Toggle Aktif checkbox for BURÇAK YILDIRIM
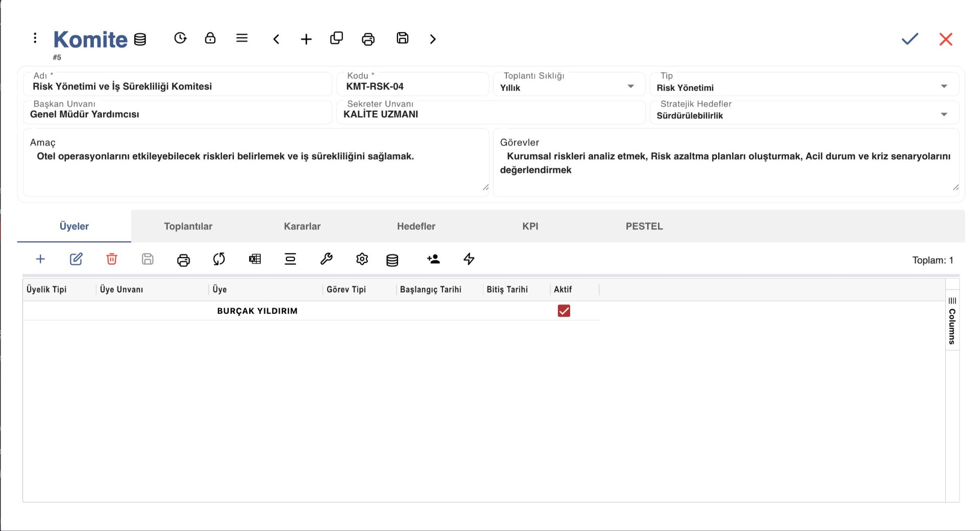 tap(564, 311)
